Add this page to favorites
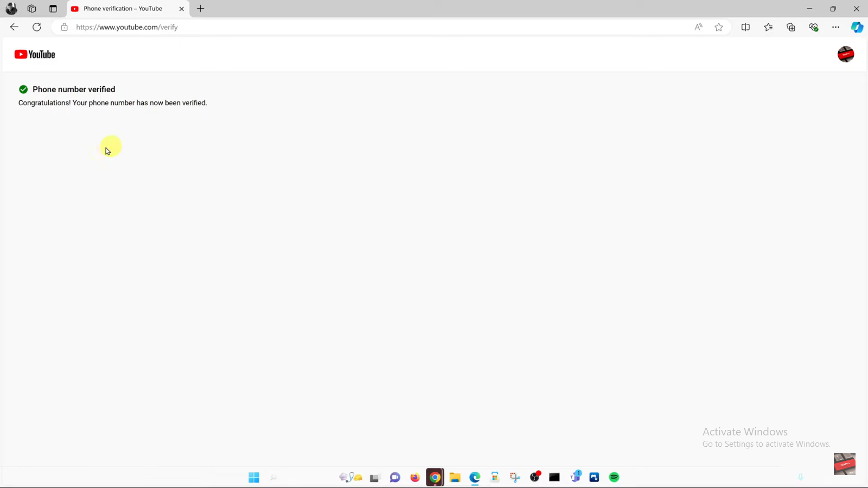The height and width of the screenshot is (488, 868). coord(719,27)
